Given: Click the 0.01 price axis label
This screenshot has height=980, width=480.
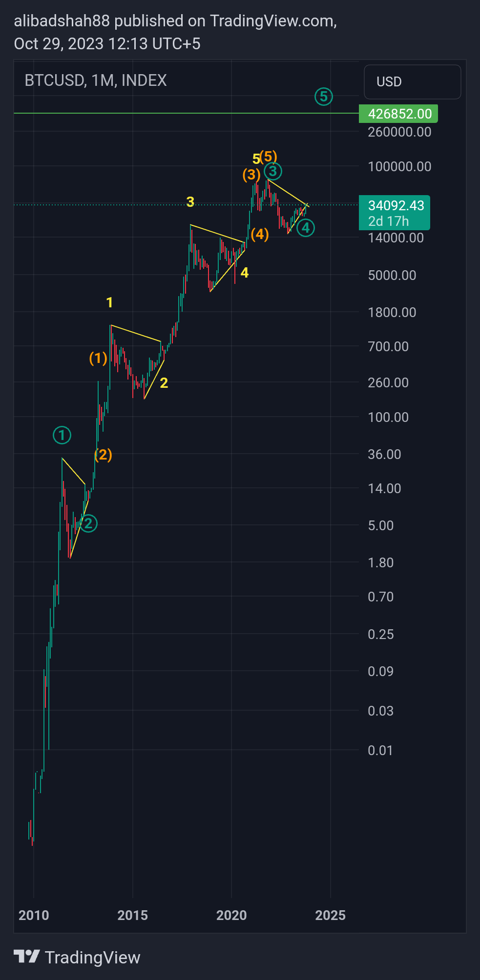Looking at the screenshot, I should (380, 750).
